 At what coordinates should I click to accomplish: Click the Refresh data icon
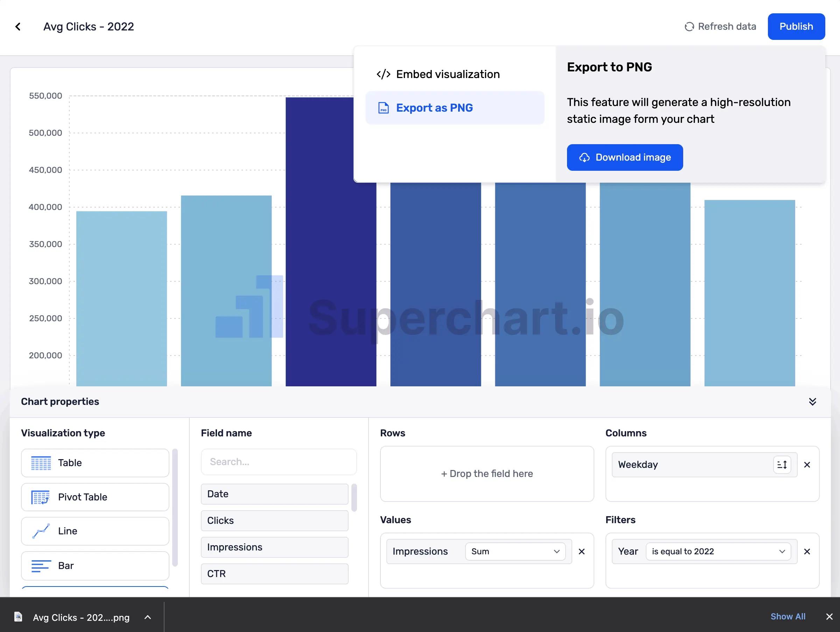click(x=689, y=27)
